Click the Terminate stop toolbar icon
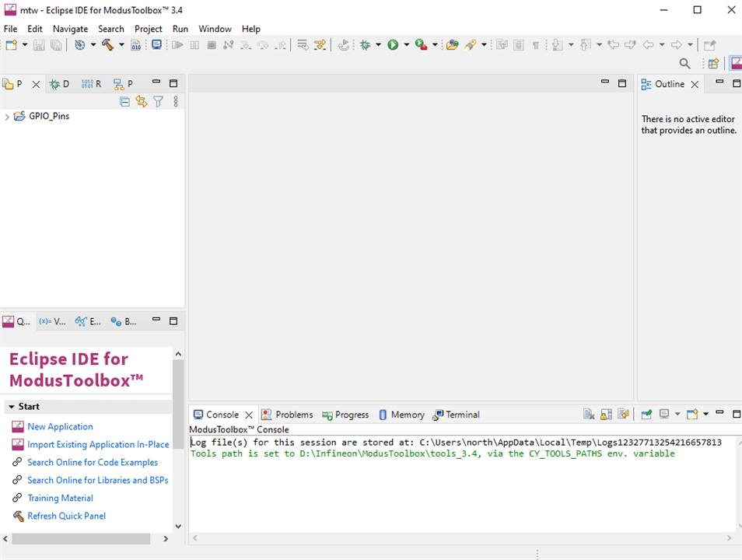The image size is (742, 560). (212, 45)
